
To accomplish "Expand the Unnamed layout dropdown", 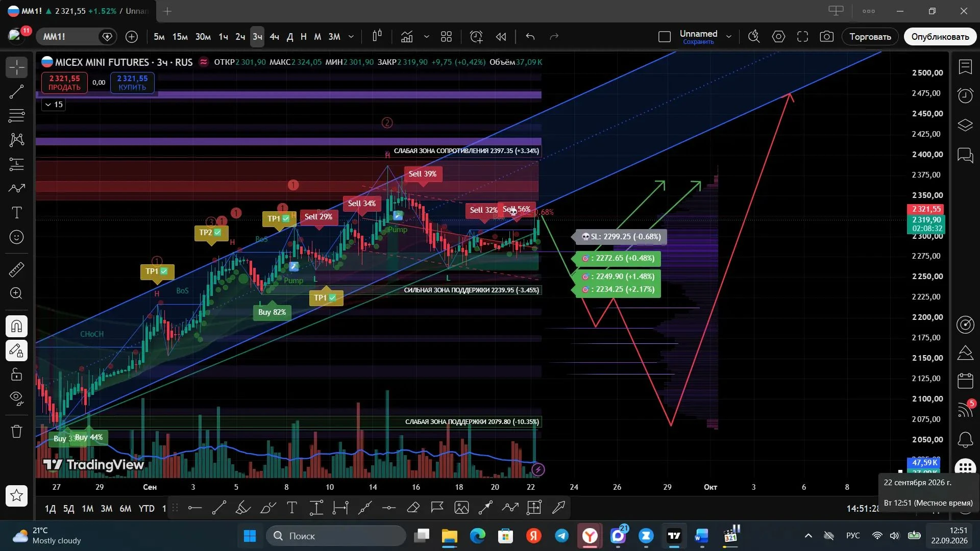I will click(729, 37).
